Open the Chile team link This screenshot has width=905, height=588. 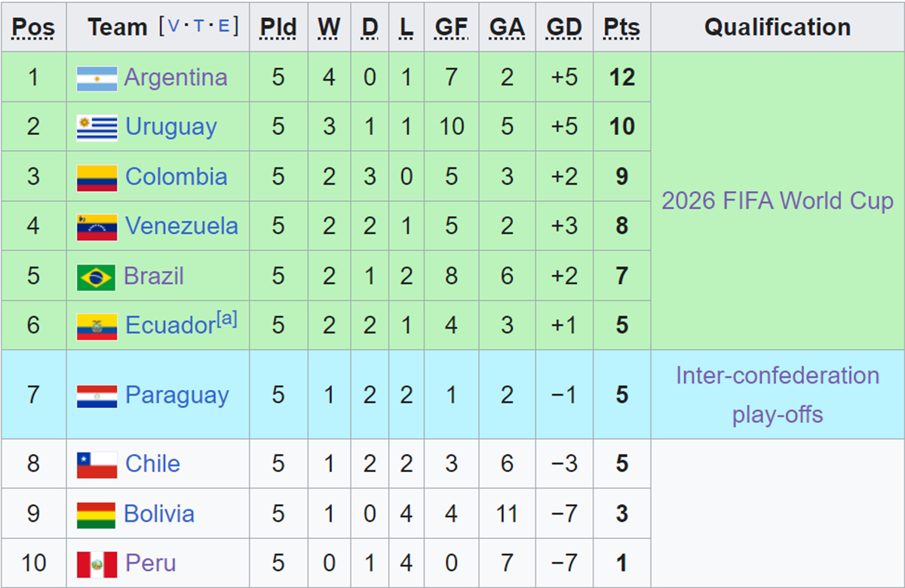[x=152, y=464]
